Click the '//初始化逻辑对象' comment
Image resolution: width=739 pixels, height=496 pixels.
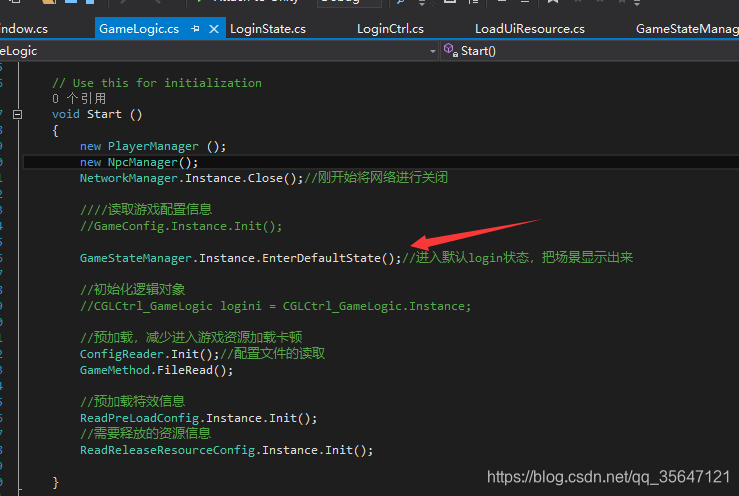[x=132, y=289]
